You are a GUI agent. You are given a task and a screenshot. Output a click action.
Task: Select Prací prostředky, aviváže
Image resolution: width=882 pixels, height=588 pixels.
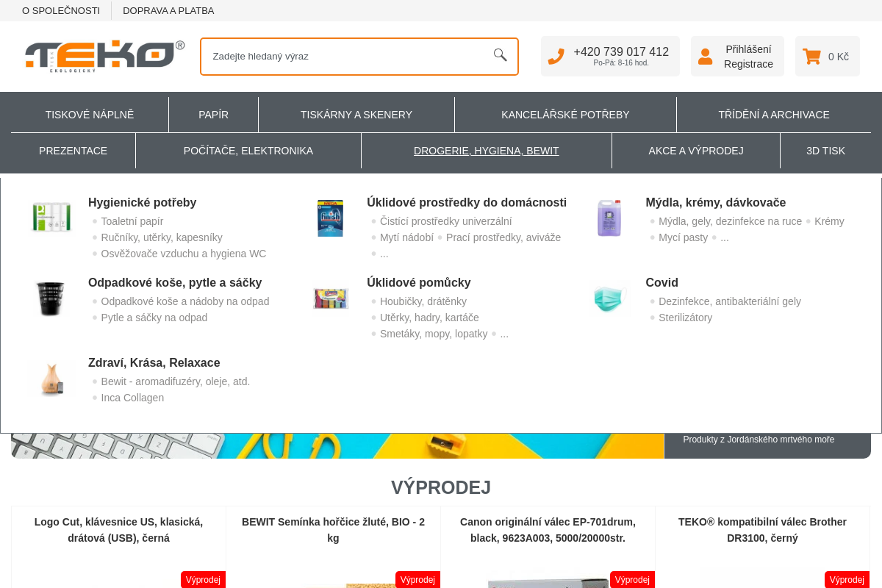503,237
